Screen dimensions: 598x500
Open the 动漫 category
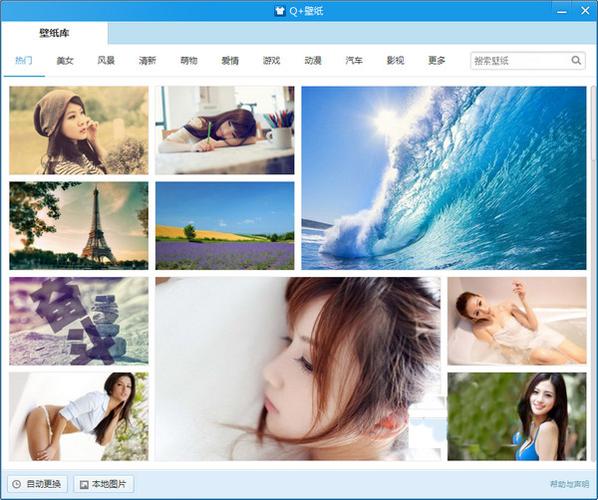click(x=312, y=60)
